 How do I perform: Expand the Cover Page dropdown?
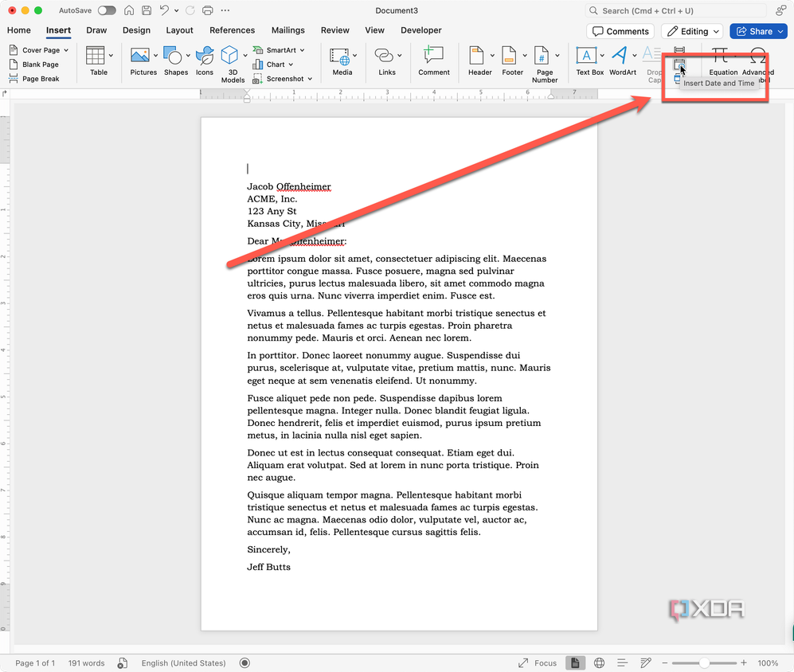point(66,50)
